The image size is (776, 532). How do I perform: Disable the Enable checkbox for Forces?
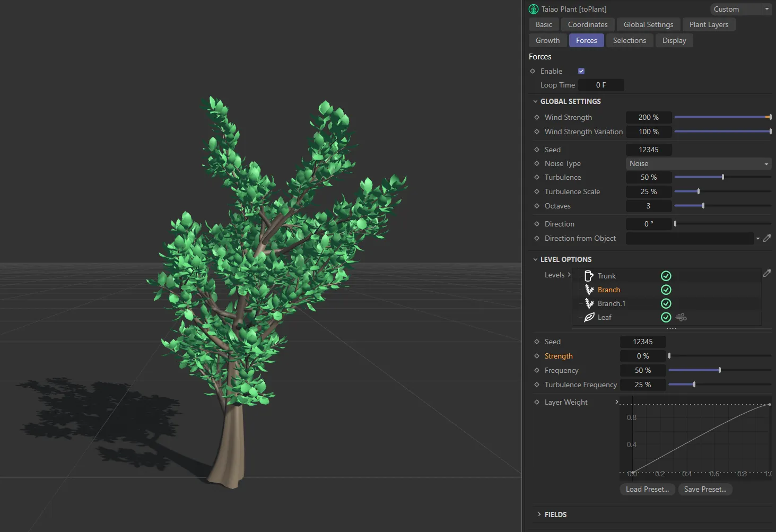[581, 71]
